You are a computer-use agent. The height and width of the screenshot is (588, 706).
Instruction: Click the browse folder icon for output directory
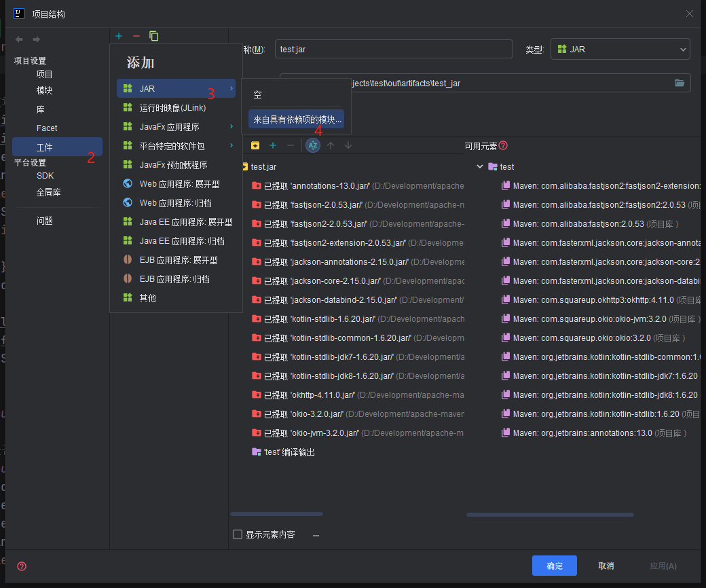680,83
